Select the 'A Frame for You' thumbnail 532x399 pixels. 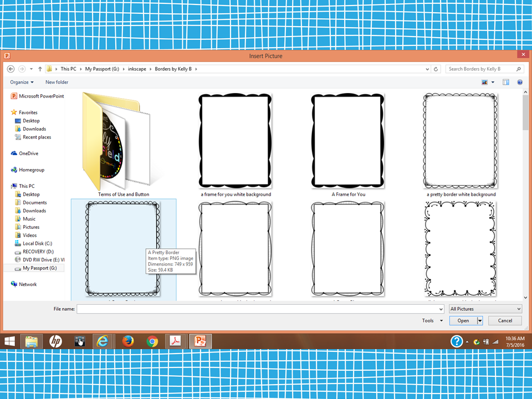(x=347, y=140)
